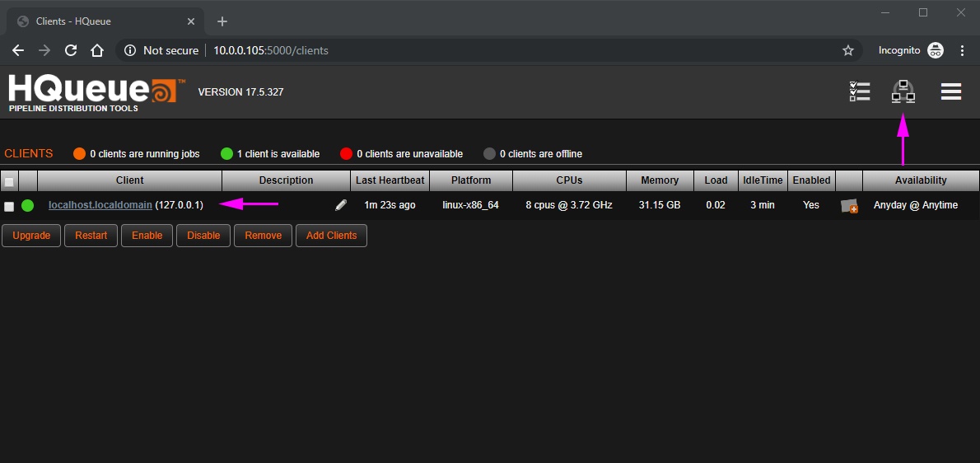Viewport: 980px width, 463px height.
Task: Click '0 clients are offline' status
Action: [533, 154]
